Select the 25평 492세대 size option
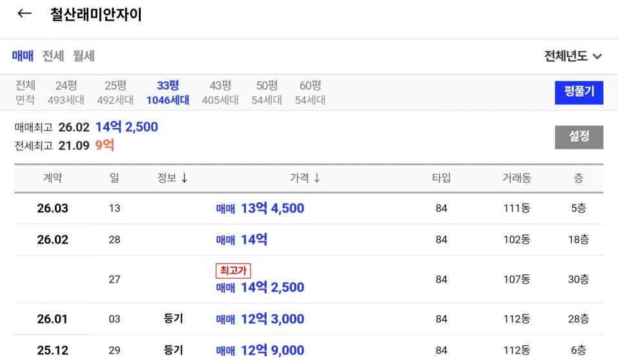Viewport: 618px width, 364px height. (x=115, y=92)
